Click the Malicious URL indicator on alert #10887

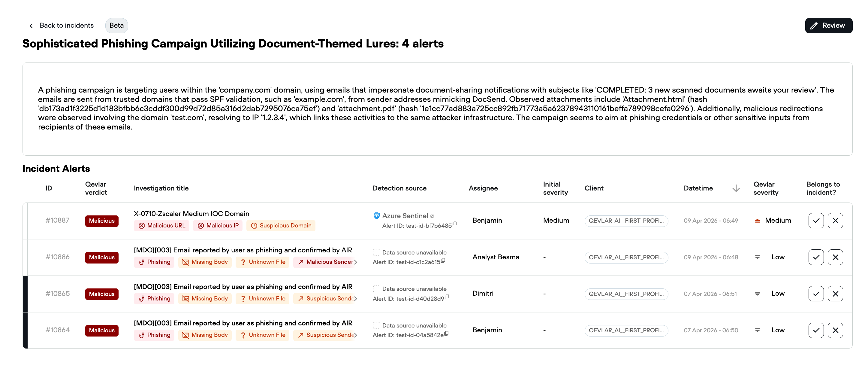(161, 225)
